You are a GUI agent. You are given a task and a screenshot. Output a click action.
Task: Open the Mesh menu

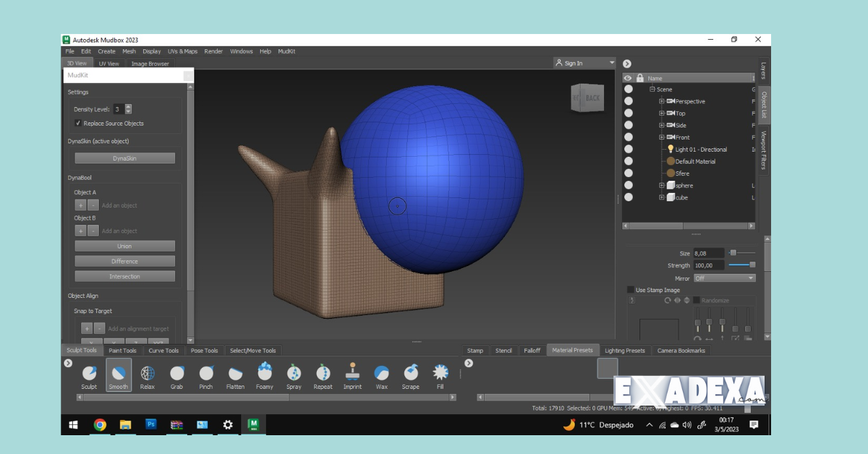click(128, 51)
